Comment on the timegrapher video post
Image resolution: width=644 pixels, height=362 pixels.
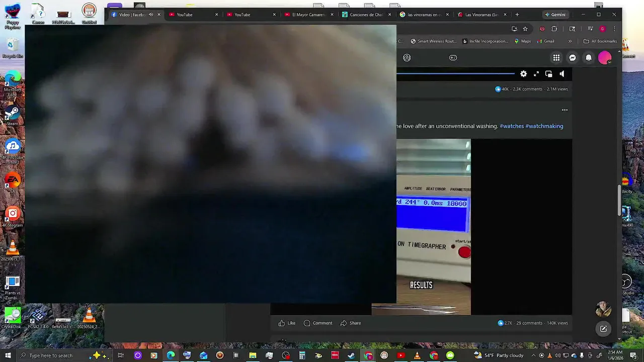click(318, 323)
